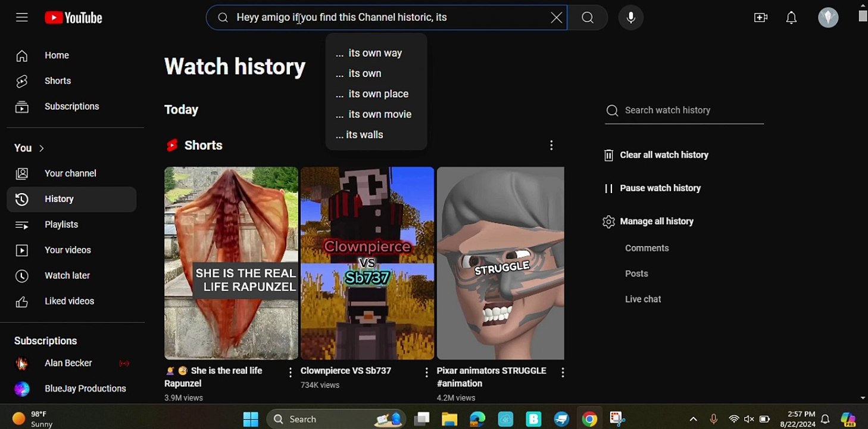Open Your channel

[71, 173]
